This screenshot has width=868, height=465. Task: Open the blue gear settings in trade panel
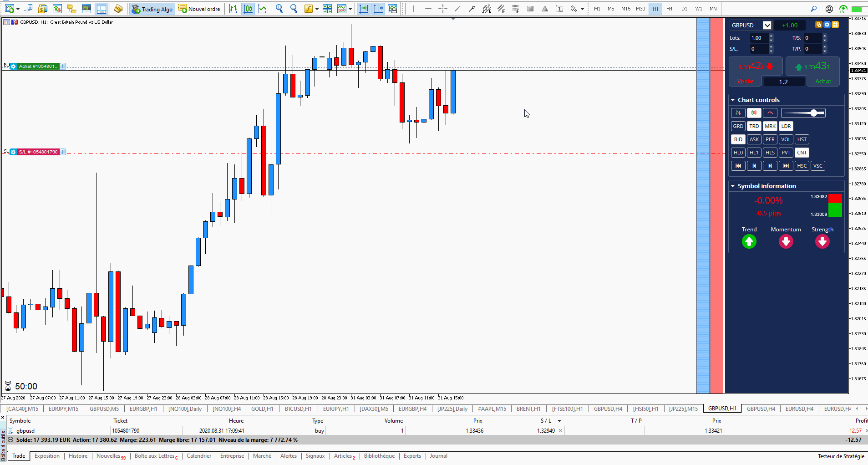827,25
